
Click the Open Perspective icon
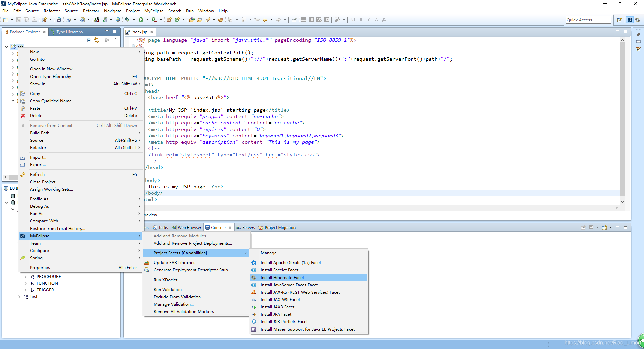tap(619, 20)
